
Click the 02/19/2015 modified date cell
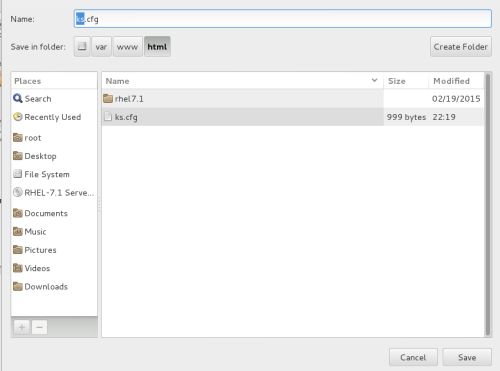[456, 99]
